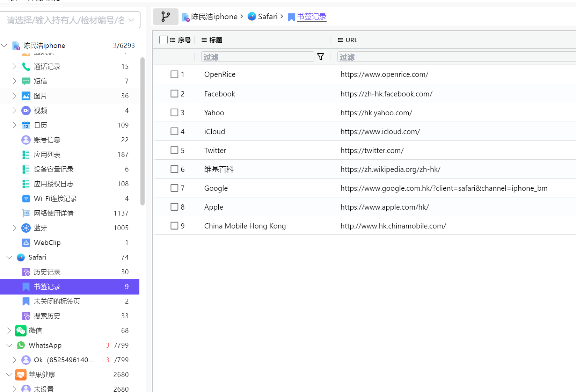Click the device icon for 陈民浩iphone in tree
Image resolution: width=576 pixels, height=392 pixels.
16,45
